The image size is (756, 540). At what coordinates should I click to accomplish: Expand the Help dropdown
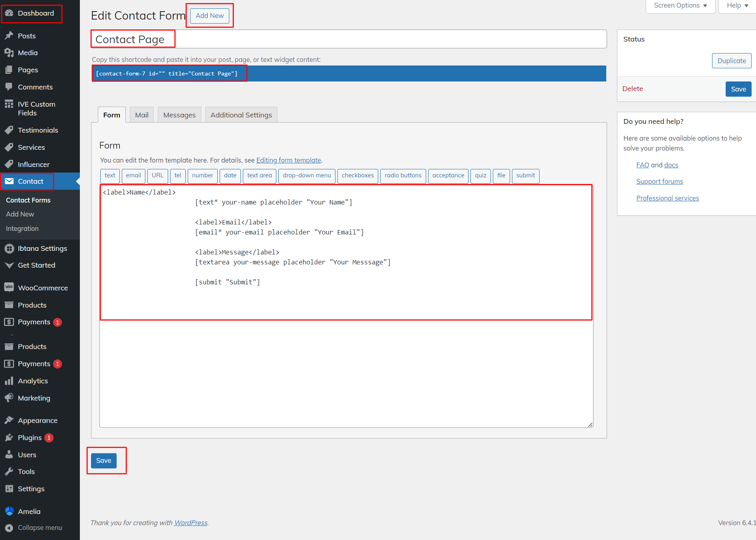[x=737, y=6]
